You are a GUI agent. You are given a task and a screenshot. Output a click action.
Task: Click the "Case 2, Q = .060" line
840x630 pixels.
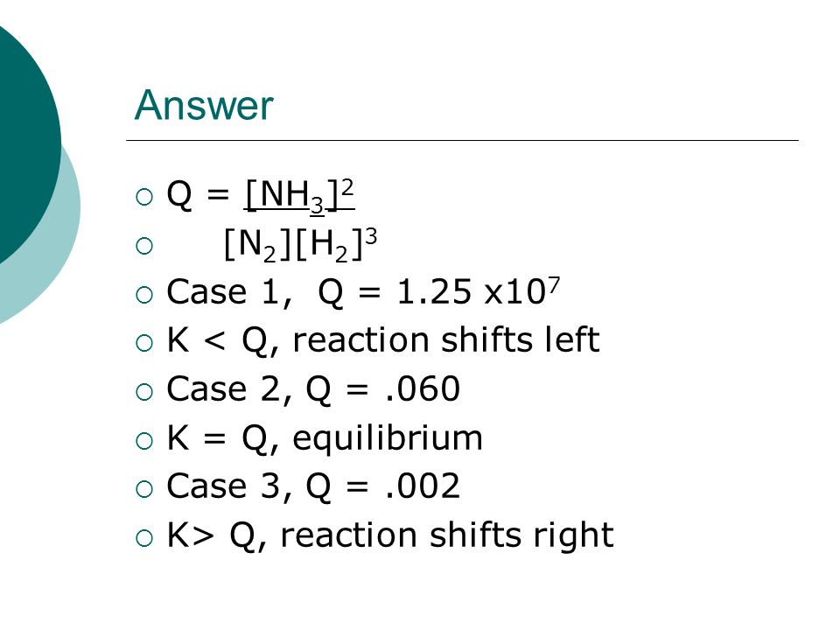click(313, 388)
